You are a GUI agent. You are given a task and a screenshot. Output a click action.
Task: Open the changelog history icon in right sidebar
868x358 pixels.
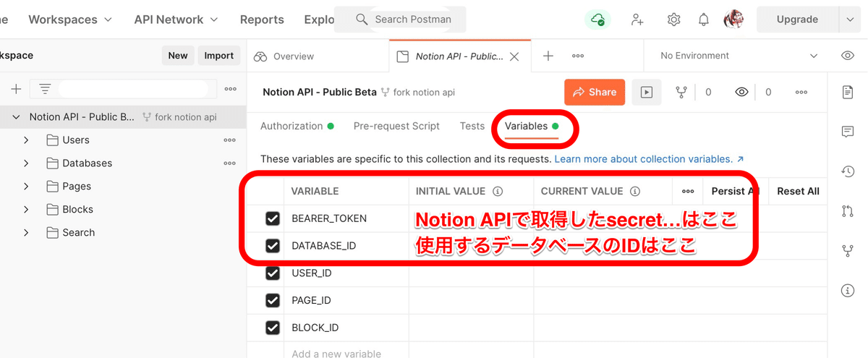tap(848, 171)
